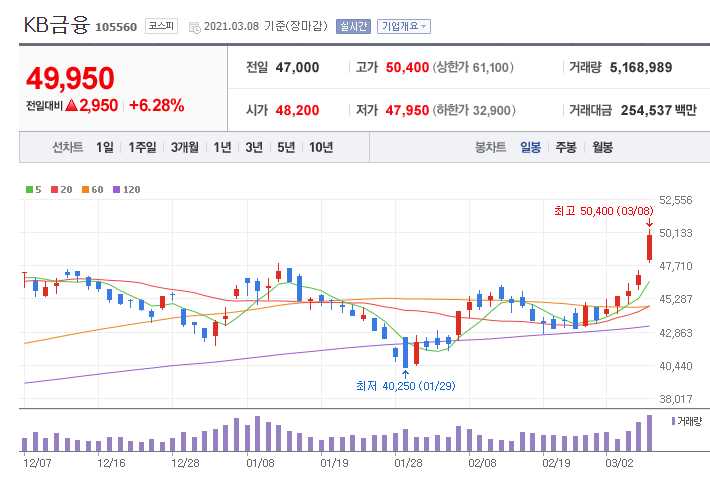This screenshot has width=710, height=481.
Task: Open the 기업개요 dropdown
Action: click(404, 26)
